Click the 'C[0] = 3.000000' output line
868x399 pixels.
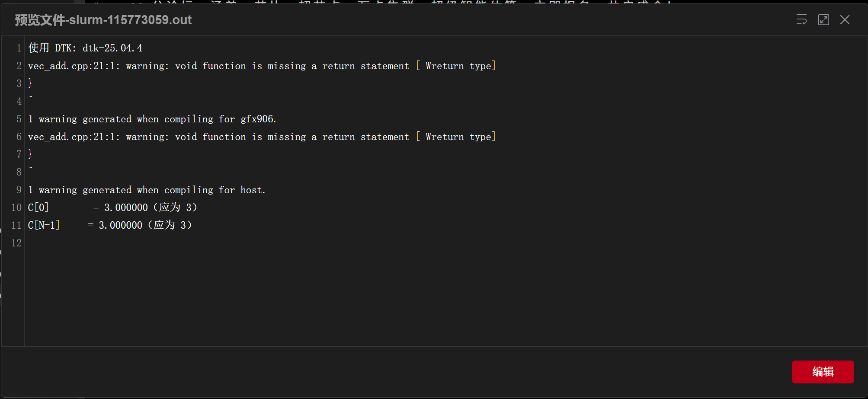pos(113,207)
